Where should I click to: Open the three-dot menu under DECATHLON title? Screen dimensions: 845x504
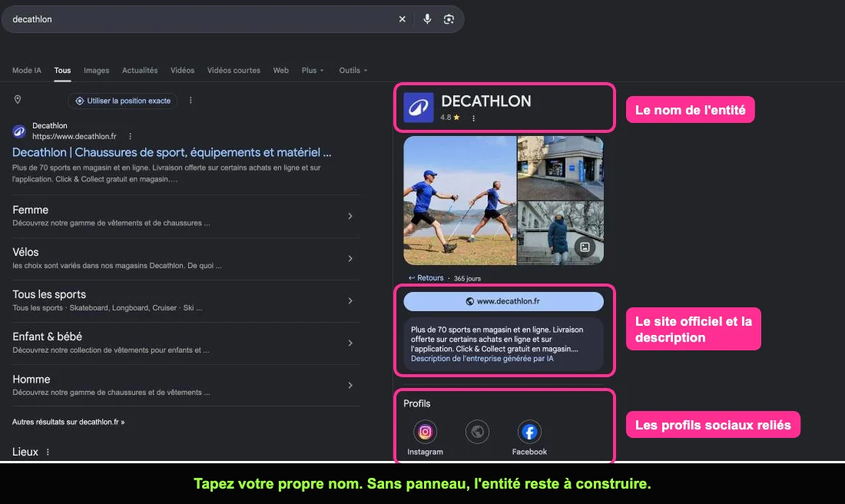click(x=474, y=118)
